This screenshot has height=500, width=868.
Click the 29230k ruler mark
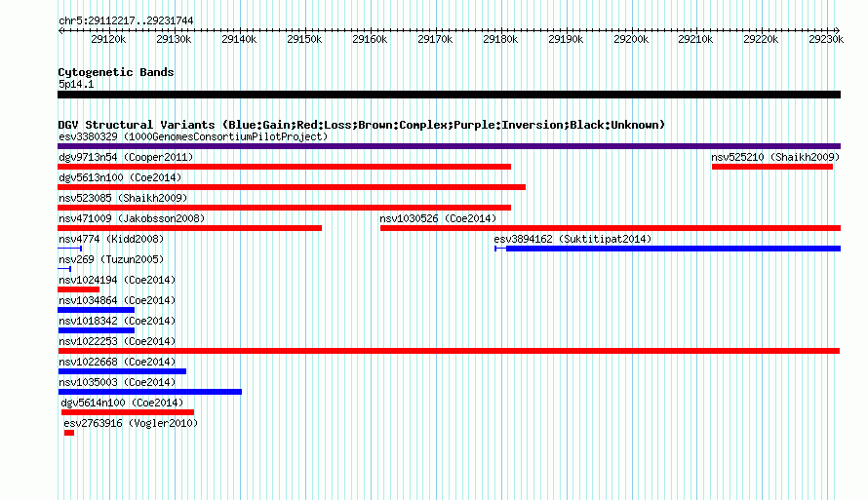[826, 39]
